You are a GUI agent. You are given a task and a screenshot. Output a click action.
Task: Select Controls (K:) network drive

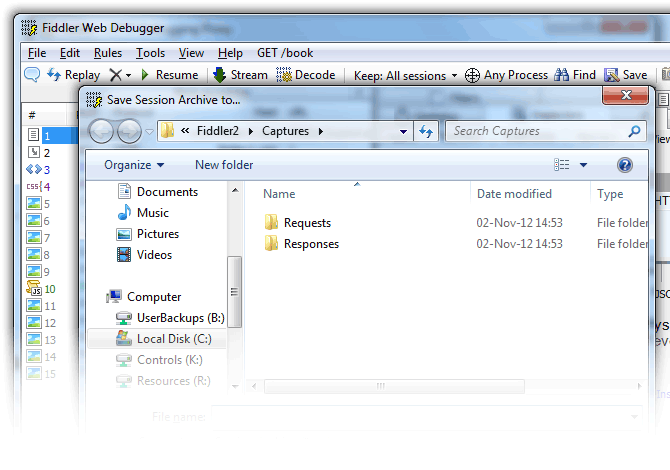159,360
